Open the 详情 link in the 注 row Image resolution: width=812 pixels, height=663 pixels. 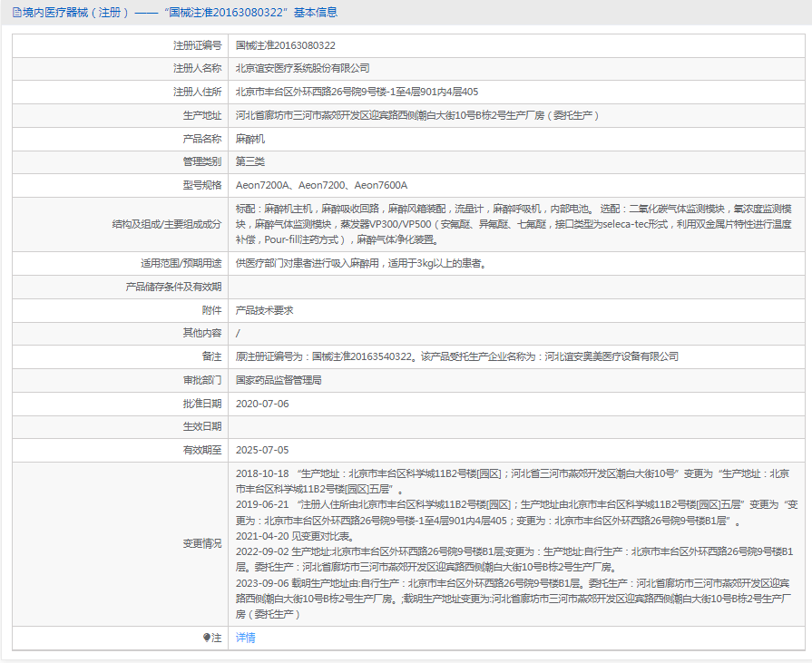click(x=246, y=638)
